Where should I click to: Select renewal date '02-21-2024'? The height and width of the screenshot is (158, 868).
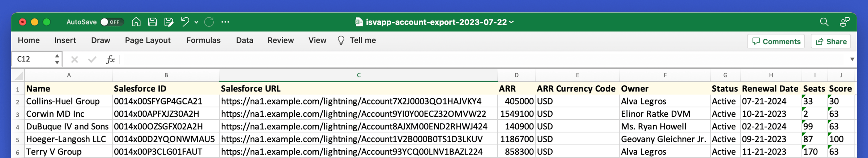click(x=771, y=127)
